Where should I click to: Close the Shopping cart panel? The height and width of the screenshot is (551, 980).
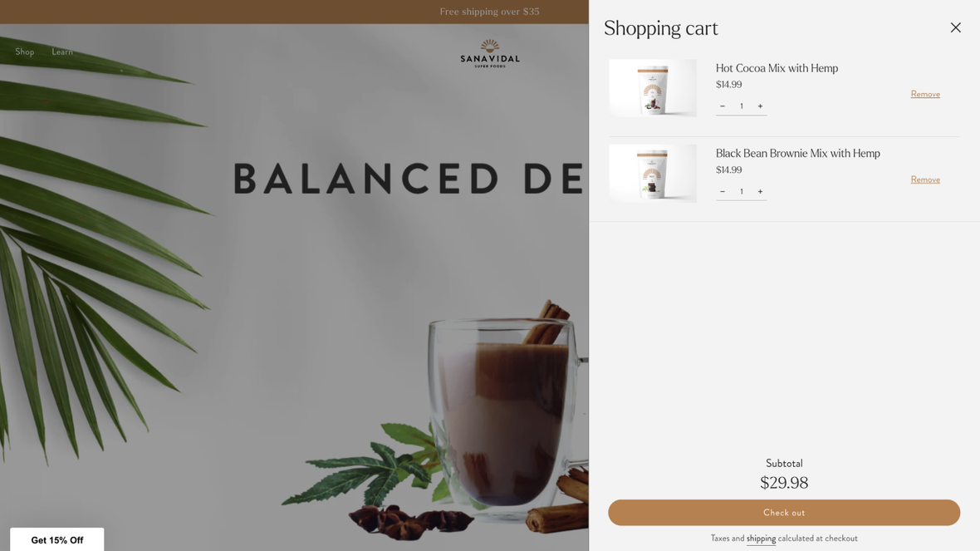tap(955, 27)
